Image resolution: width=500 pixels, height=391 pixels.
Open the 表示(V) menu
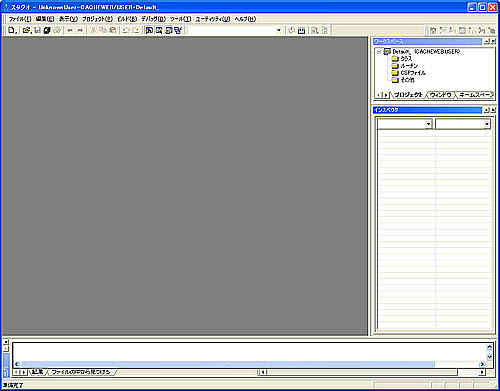tap(68, 19)
